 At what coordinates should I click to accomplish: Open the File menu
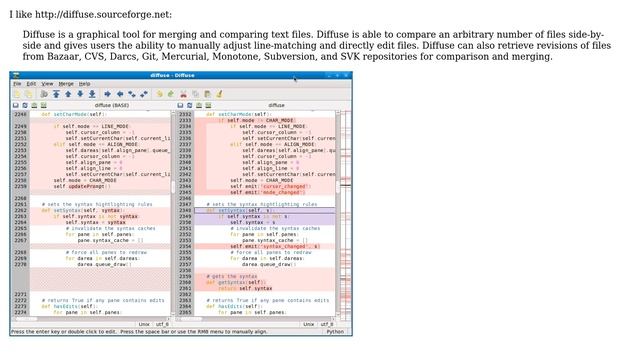click(x=17, y=84)
